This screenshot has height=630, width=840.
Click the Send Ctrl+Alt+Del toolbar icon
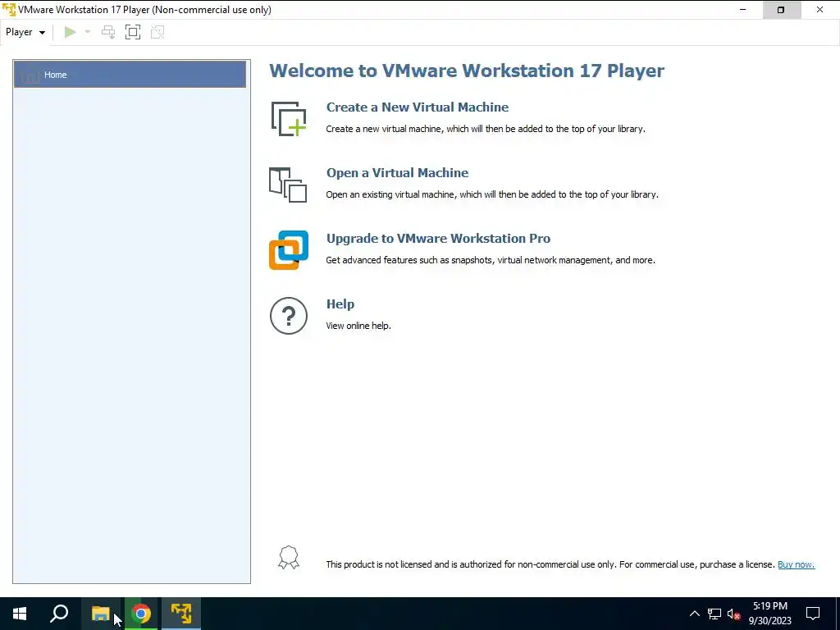click(x=108, y=32)
